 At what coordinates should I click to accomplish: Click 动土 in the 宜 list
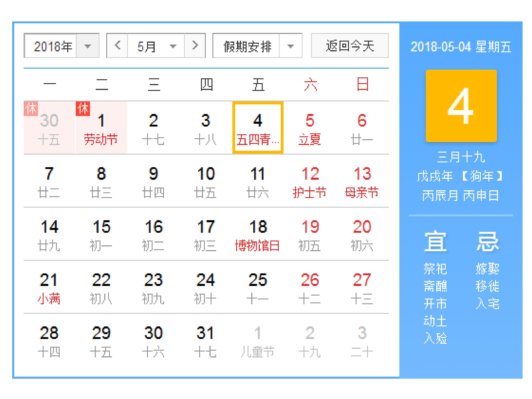pyautogui.click(x=435, y=321)
